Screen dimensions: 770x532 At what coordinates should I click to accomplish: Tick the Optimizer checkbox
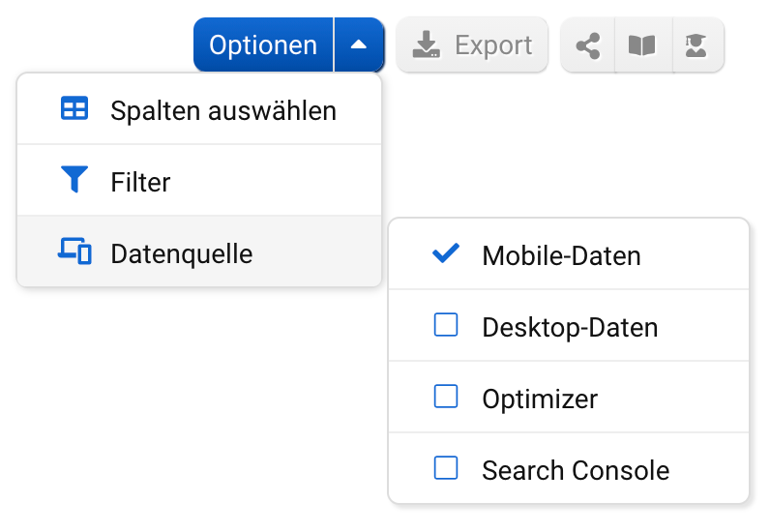[446, 397]
